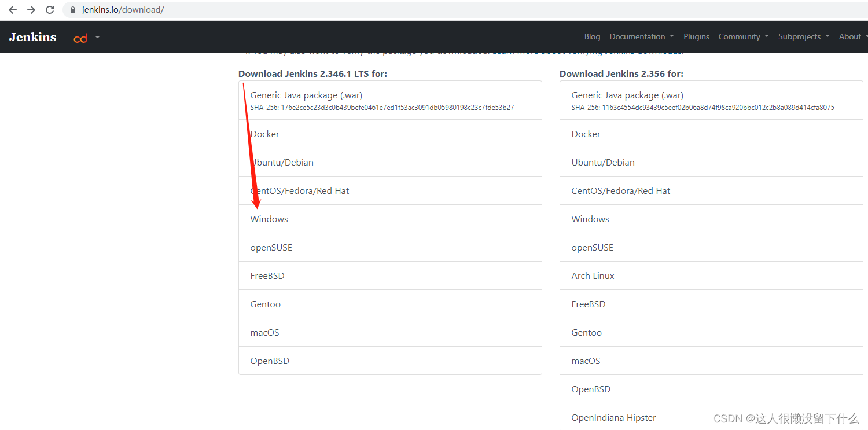Click the CD Foundation logo icon

click(x=80, y=38)
